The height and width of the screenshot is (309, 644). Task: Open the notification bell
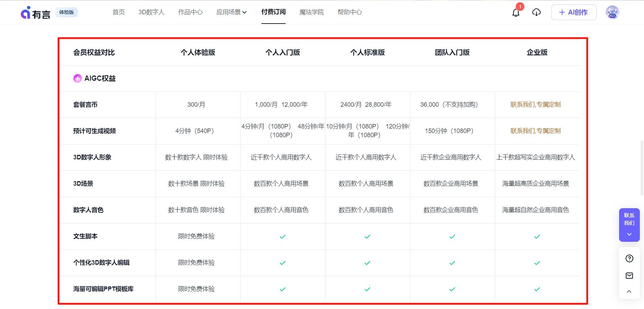point(516,13)
